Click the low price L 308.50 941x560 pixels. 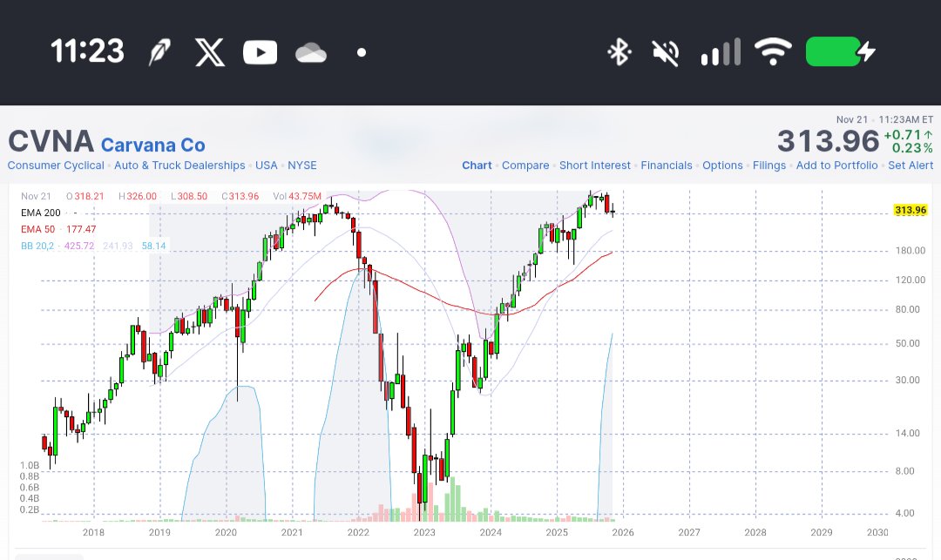[x=189, y=196]
